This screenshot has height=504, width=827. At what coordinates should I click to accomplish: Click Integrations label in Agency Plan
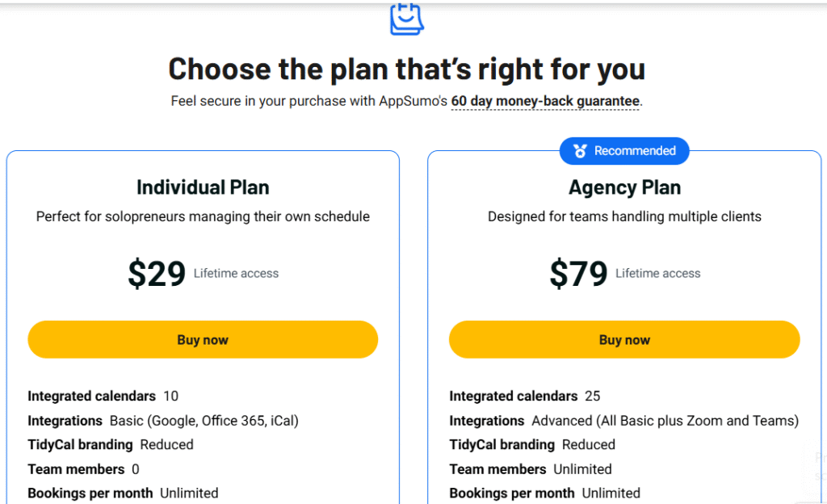click(x=487, y=421)
